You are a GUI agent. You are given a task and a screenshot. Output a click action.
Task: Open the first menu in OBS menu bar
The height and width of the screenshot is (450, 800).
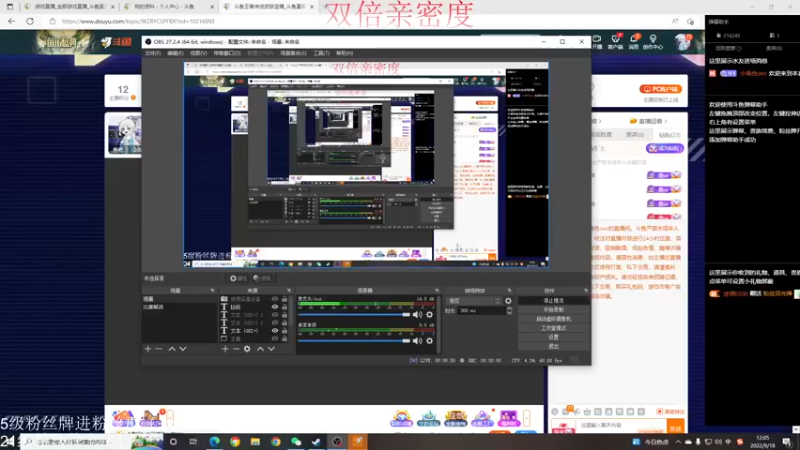coord(153,53)
